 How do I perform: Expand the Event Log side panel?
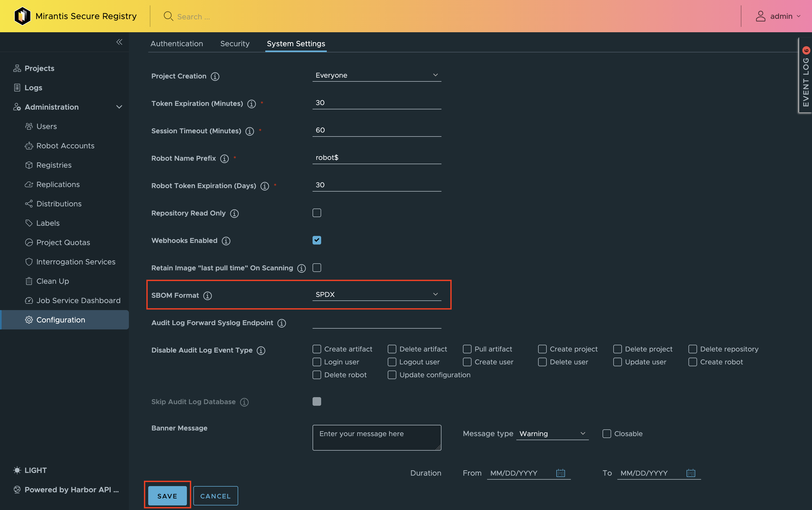click(x=805, y=76)
